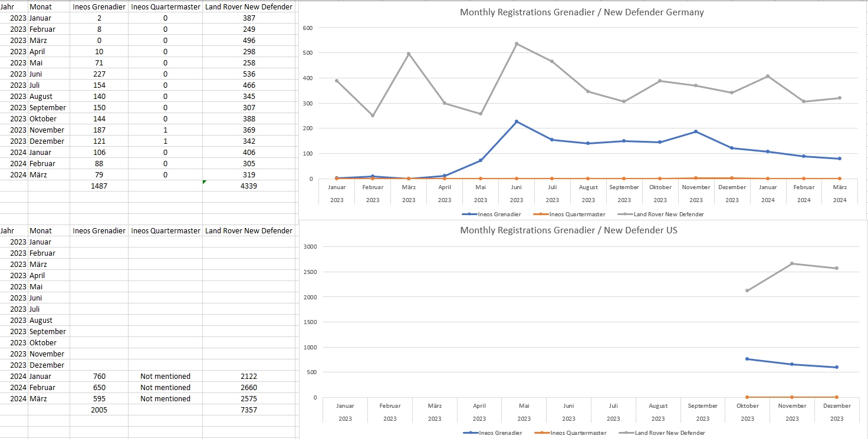The height and width of the screenshot is (439, 868).
Task: Click the Monat header in the lower table
Action: (x=41, y=231)
